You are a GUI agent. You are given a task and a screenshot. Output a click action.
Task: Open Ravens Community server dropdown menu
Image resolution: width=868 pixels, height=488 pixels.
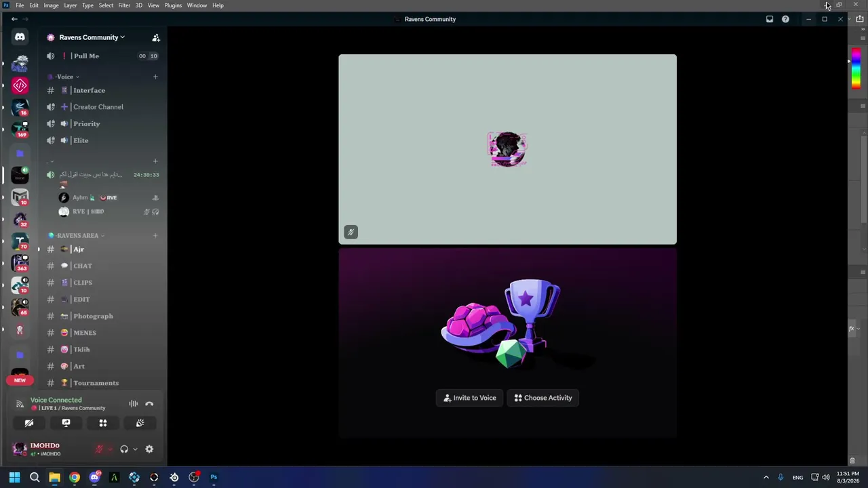coord(92,37)
